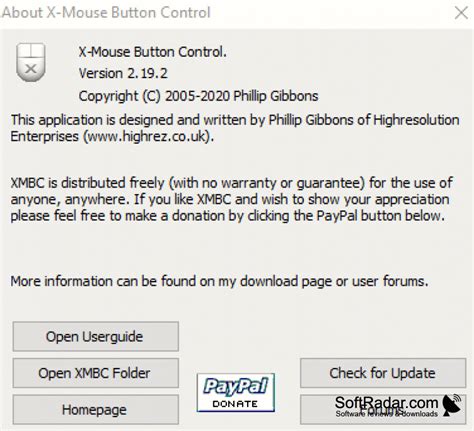Close the About X-Mouse Button Control dialog
Screen dimensions: 474x431
(461, 13)
